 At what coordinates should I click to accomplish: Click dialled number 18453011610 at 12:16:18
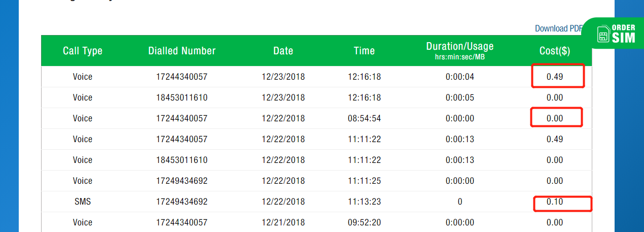[182, 97]
